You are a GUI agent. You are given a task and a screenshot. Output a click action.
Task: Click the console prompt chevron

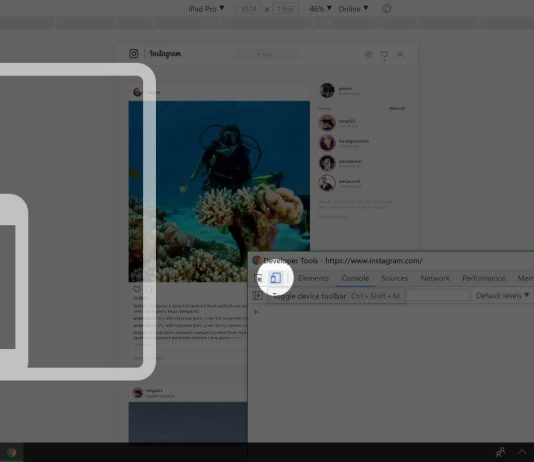click(256, 312)
